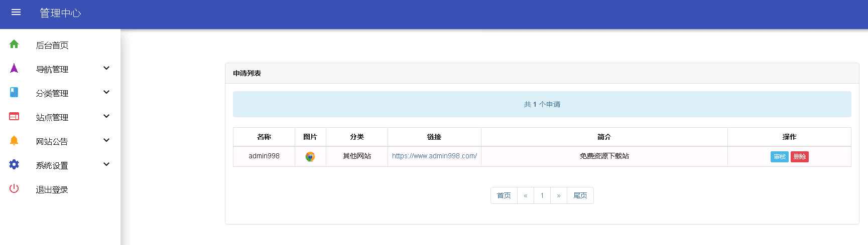The height and width of the screenshot is (245, 868).
Task: Click the red site management icon
Action: [14, 116]
